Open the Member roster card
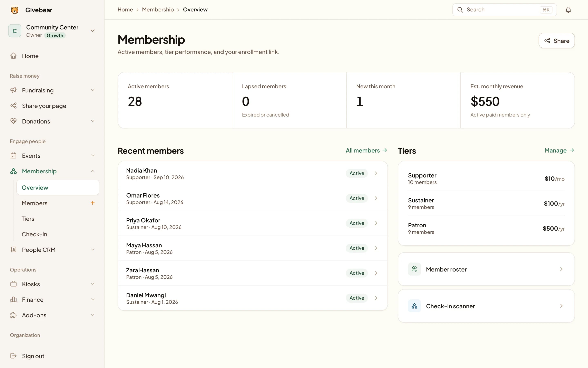 tap(486, 269)
